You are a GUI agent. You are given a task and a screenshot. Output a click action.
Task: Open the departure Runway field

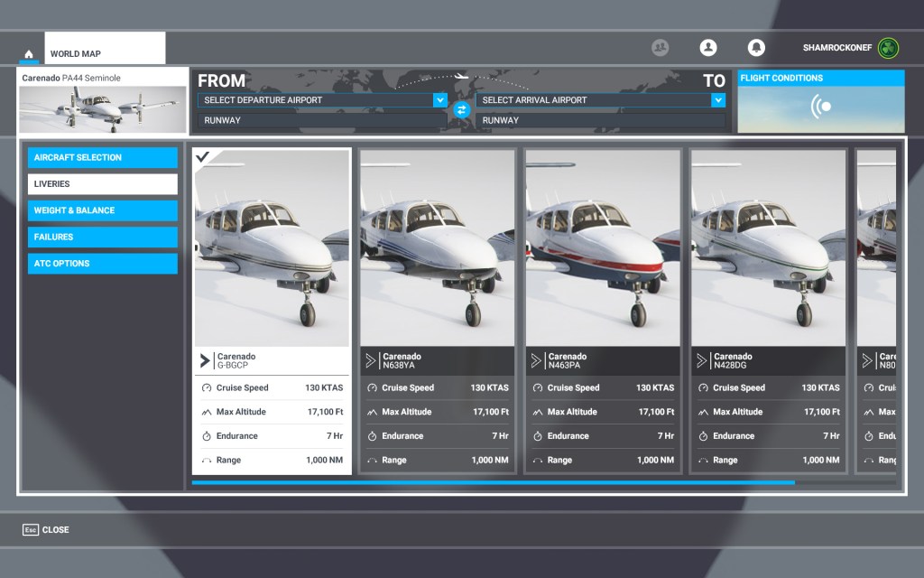pos(321,120)
